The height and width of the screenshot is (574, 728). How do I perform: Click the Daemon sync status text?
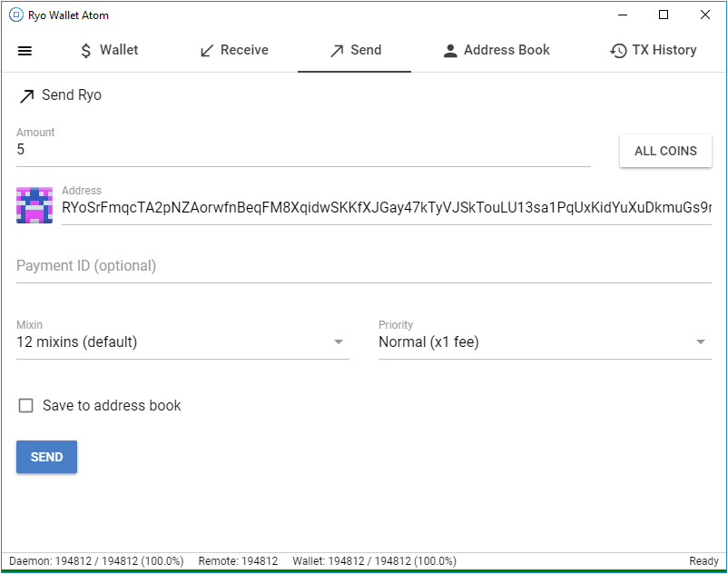96,561
